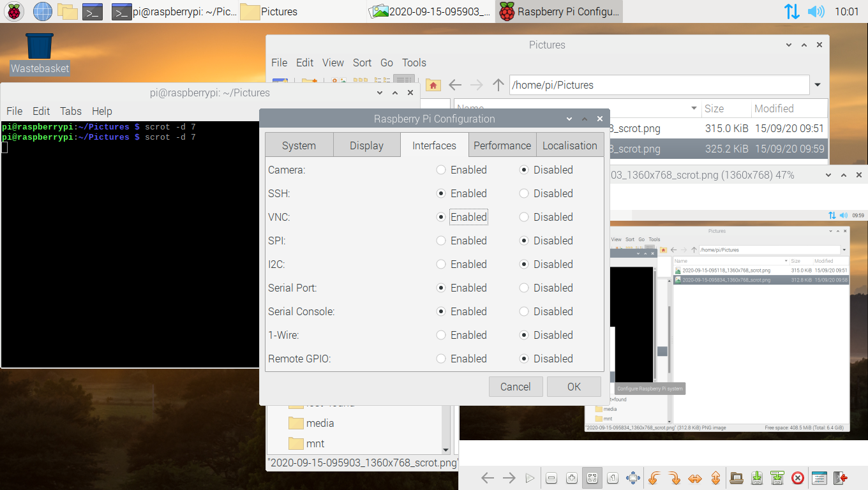Open the network connections tray icon
The image size is (868, 490).
(792, 11)
